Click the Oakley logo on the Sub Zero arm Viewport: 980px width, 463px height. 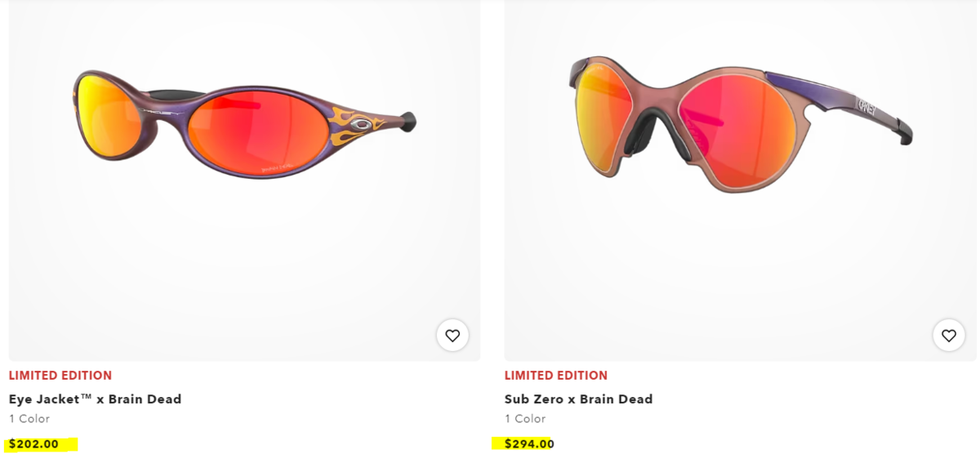click(866, 105)
